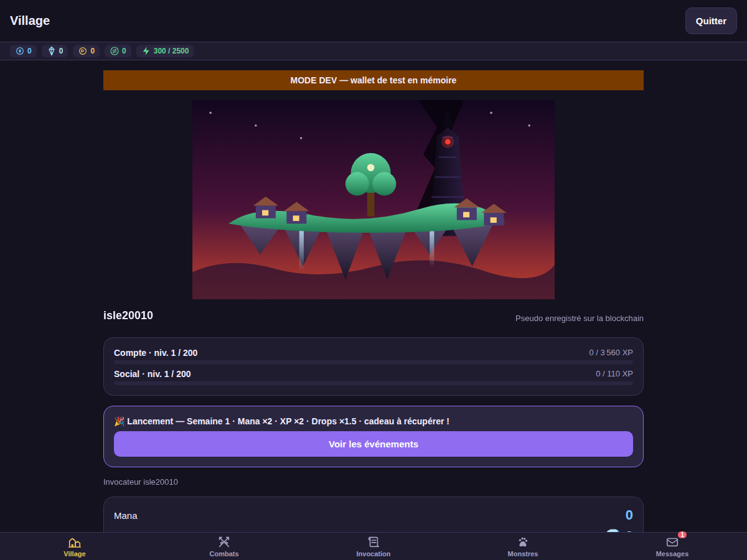Open the Messages envelope tab

point(672,547)
